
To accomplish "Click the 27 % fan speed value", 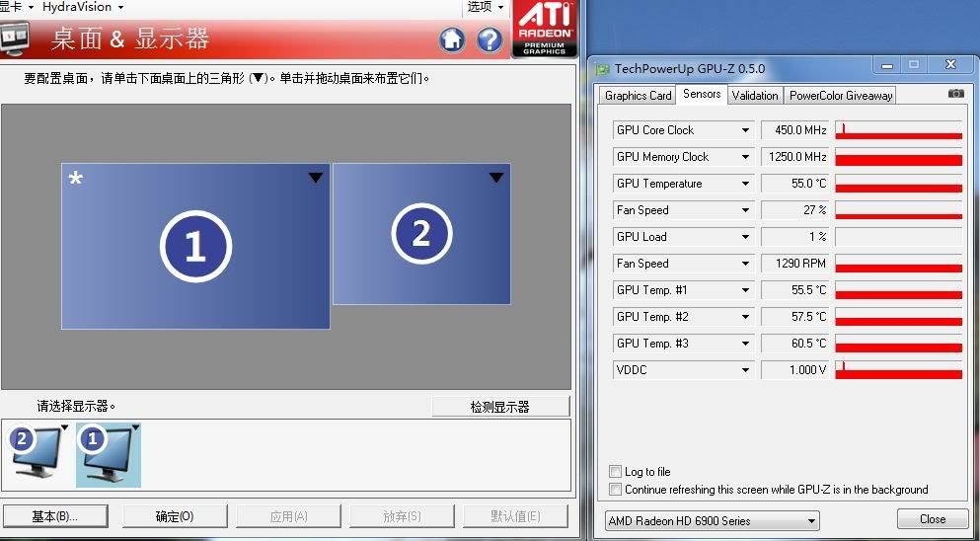I will (795, 210).
